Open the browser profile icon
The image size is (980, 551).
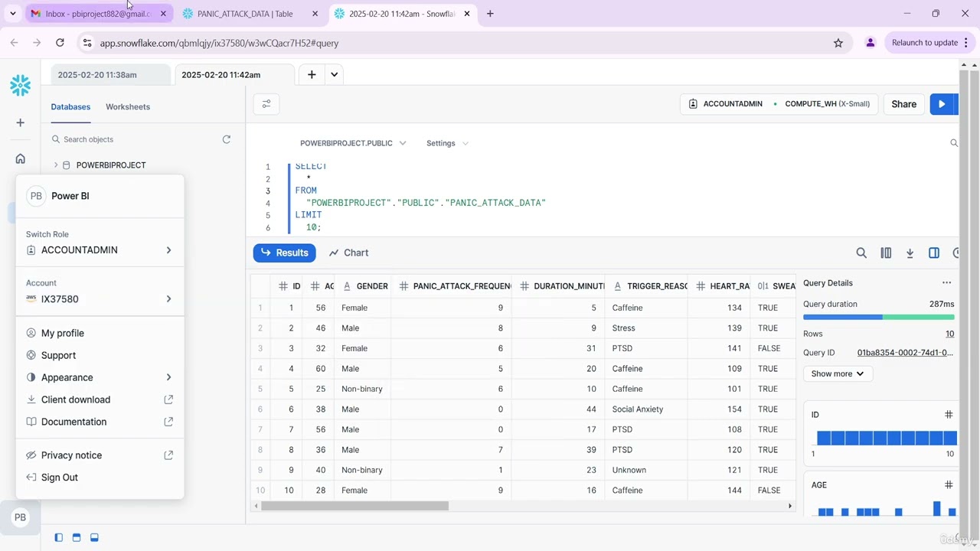point(871,43)
